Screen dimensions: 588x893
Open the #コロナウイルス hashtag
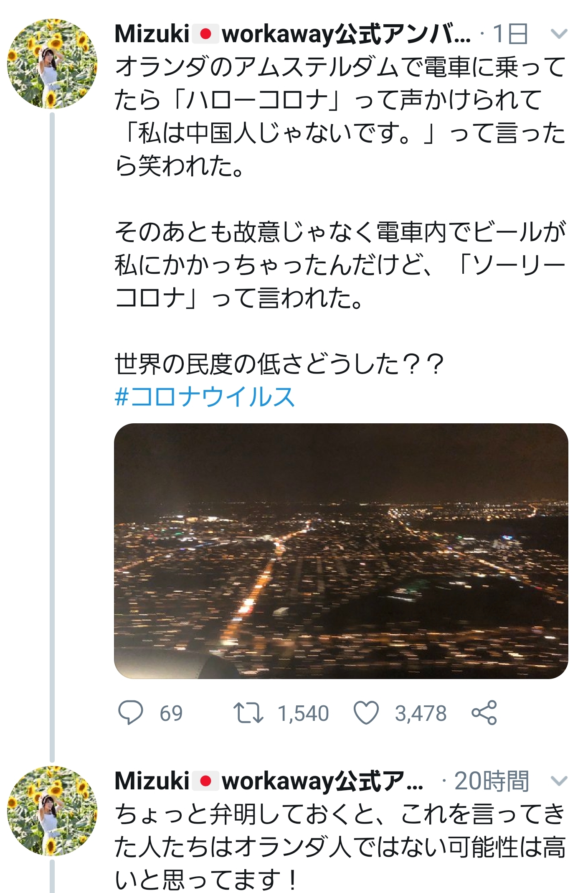click(x=205, y=397)
